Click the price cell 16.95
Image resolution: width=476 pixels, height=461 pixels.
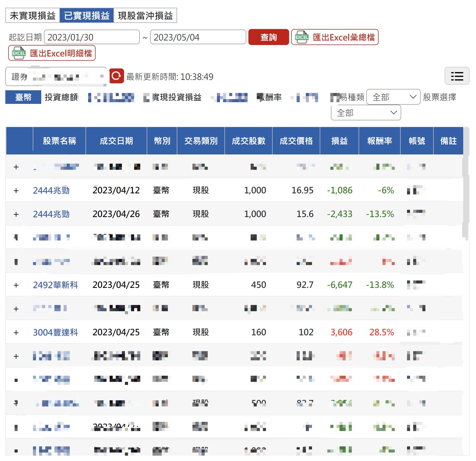click(x=302, y=190)
